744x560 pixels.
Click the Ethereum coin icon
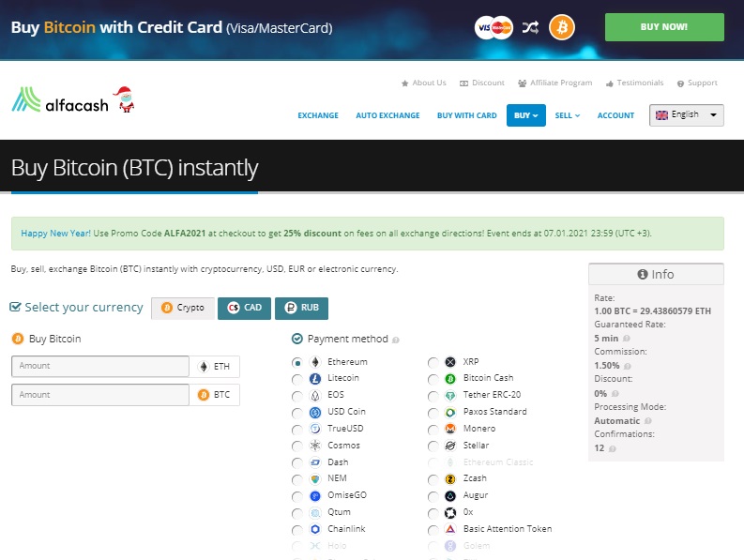point(315,362)
